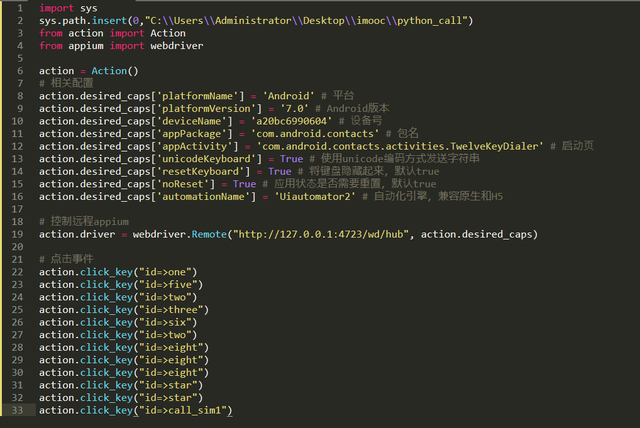Viewport: 640px width, 428px height.
Task: Click the 'platformVersion' key
Action: pyautogui.click(x=206, y=109)
